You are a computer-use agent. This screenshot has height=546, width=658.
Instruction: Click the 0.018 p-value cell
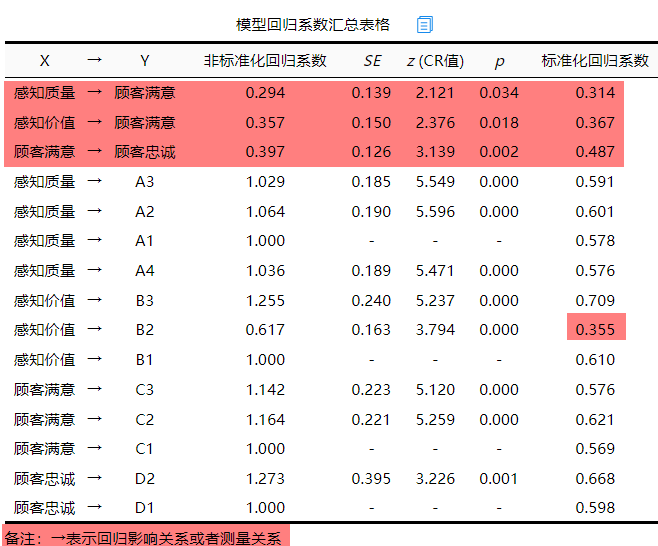click(x=499, y=123)
